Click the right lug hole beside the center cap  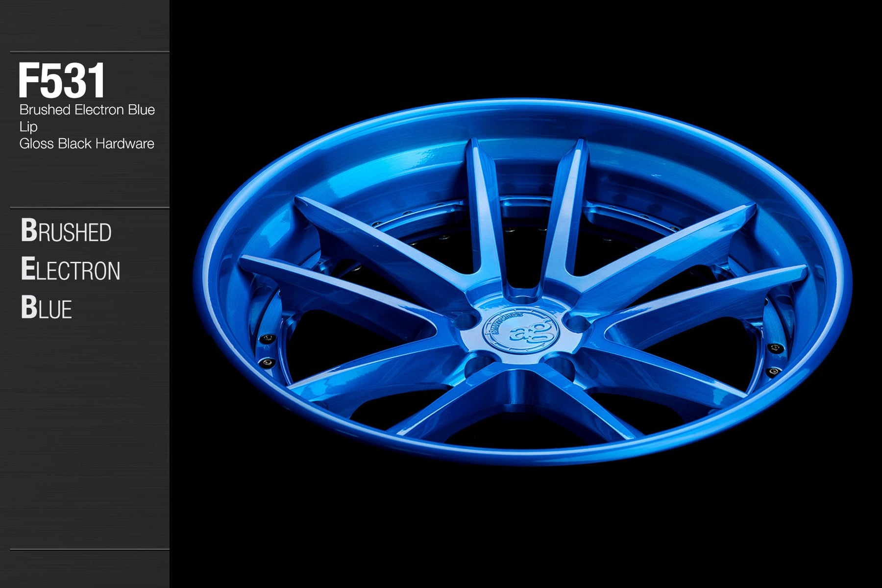click(578, 323)
